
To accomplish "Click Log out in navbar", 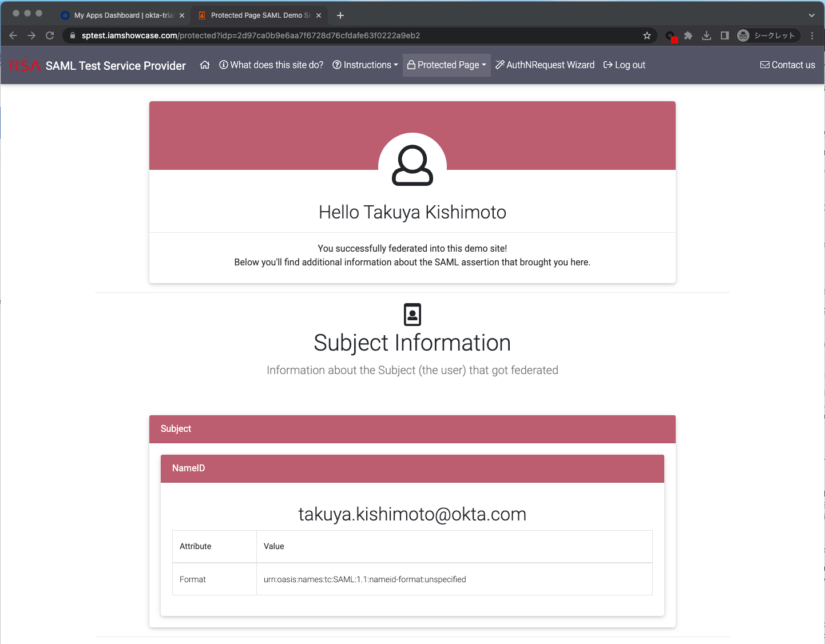I will click(x=625, y=65).
